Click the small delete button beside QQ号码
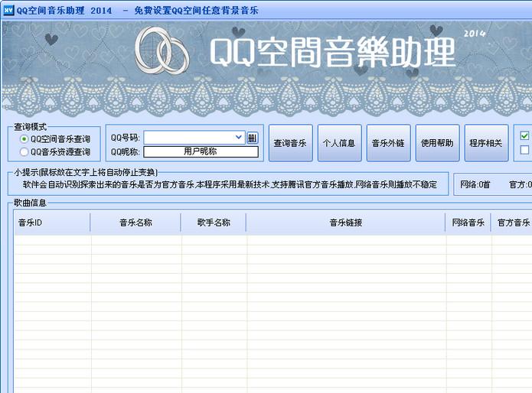The image size is (532, 393). pyautogui.click(x=252, y=138)
